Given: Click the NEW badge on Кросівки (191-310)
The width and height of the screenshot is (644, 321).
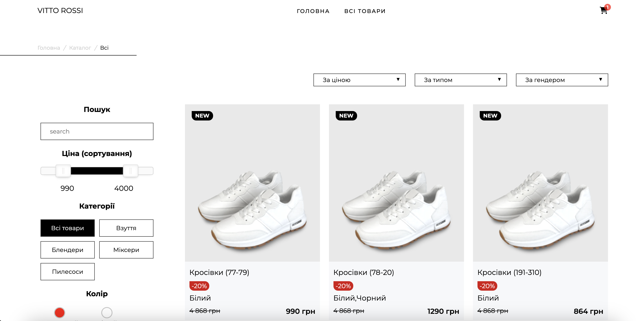Looking at the screenshot, I should tap(490, 116).
